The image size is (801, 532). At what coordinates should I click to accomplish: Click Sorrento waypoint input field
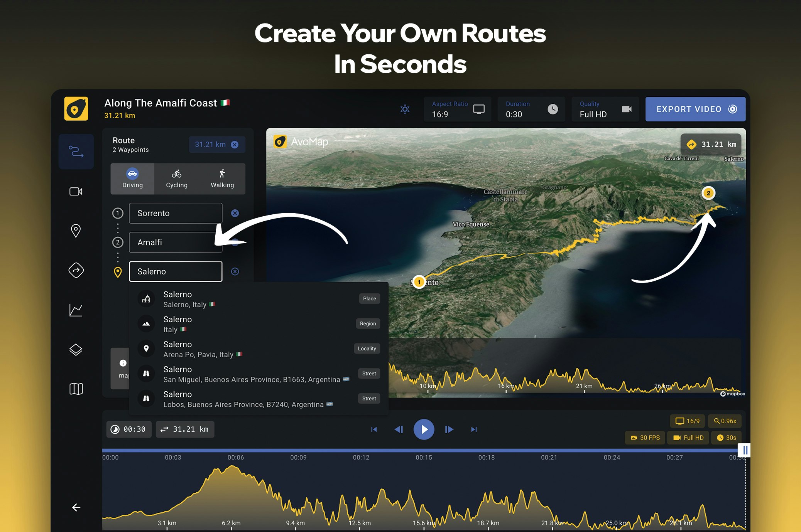coord(175,212)
